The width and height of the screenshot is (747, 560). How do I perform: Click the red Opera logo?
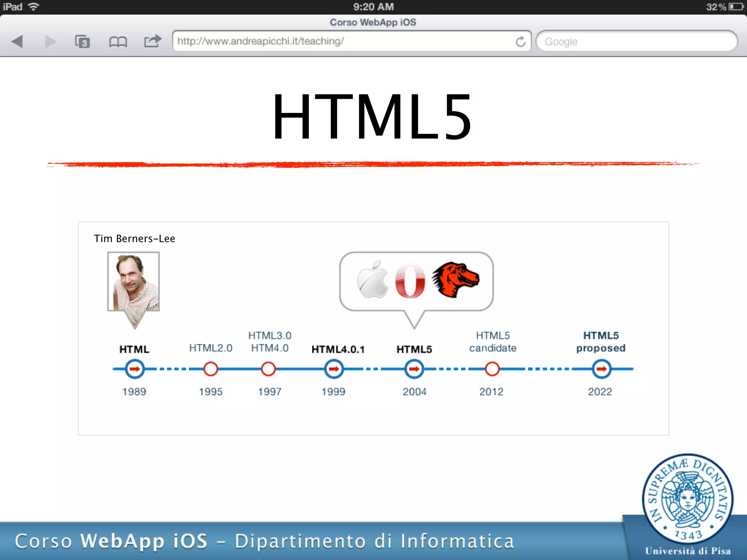tap(410, 281)
